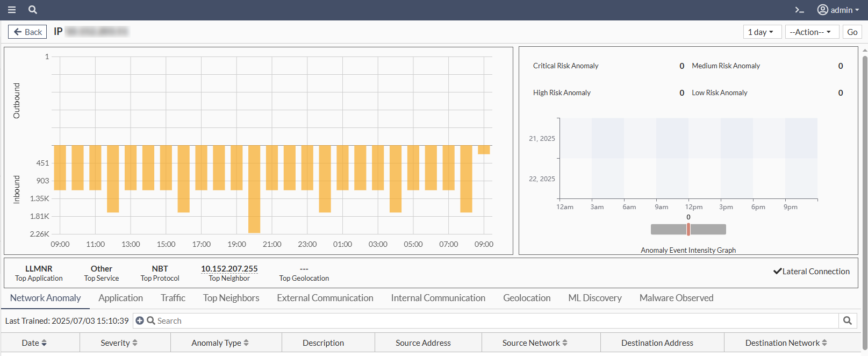The height and width of the screenshot is (356, 868).
Task: Go back using the Back button
Action: pyautogui.click(x=27, y=32)
